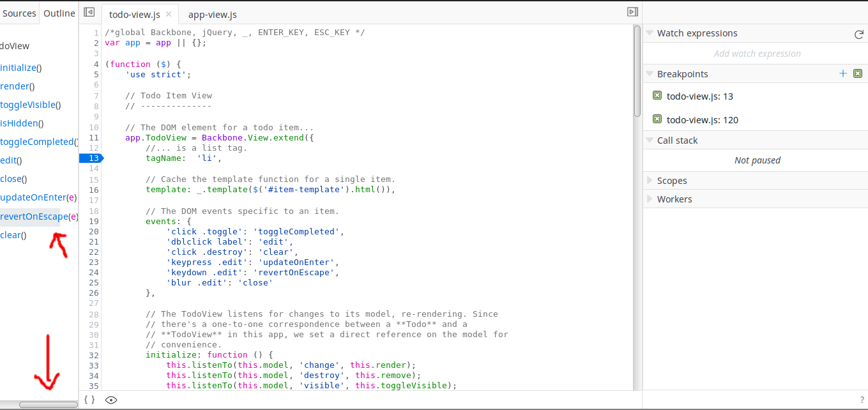This screenshot has height=410, width=868.
Task: Collapse the left sources pane toggle icon
Action: (89, 12)
